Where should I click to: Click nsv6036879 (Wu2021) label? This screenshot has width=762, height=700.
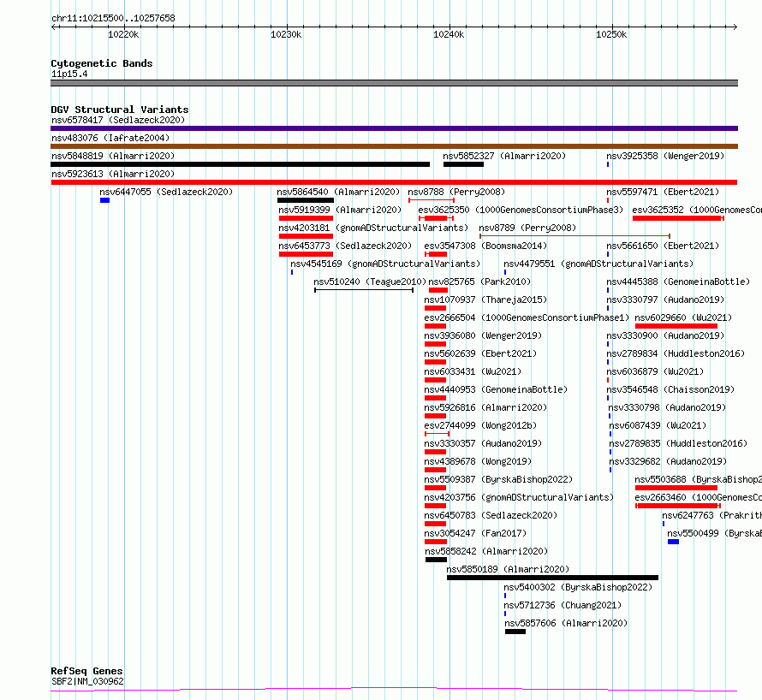pyautogui.click(x=655, y=371)
